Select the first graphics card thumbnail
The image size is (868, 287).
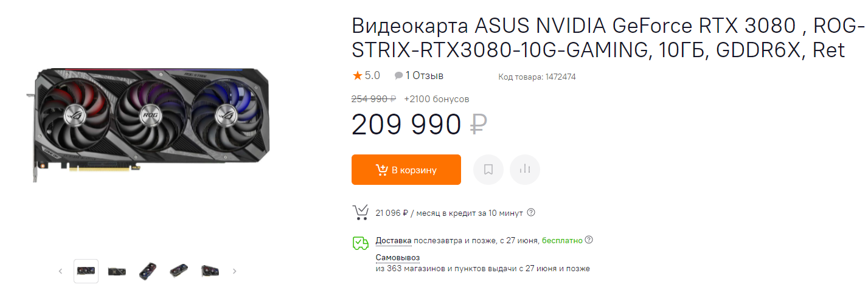pos(86,271)
